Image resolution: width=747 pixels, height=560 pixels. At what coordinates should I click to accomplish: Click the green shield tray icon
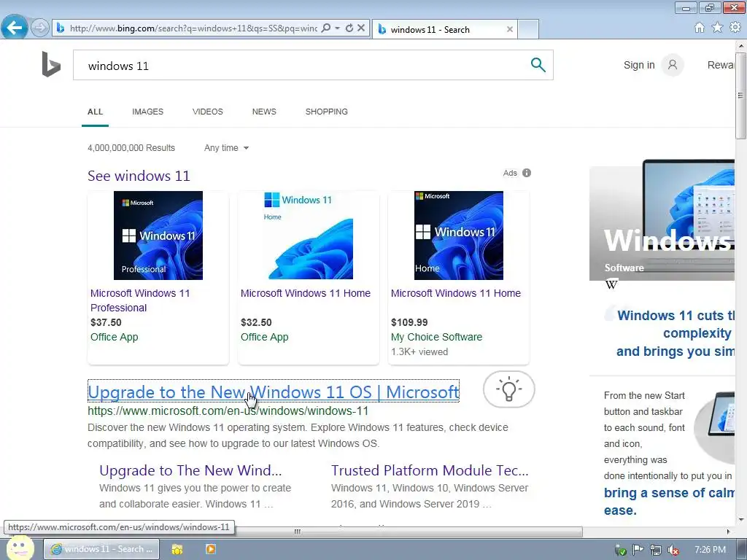point(620,550)
